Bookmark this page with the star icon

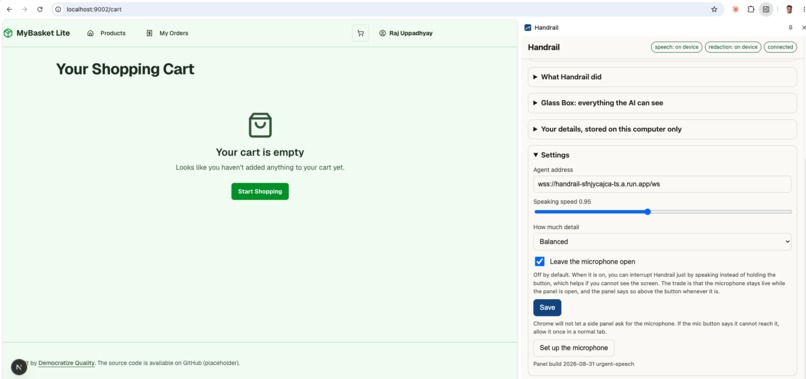(x=714, y=9)
